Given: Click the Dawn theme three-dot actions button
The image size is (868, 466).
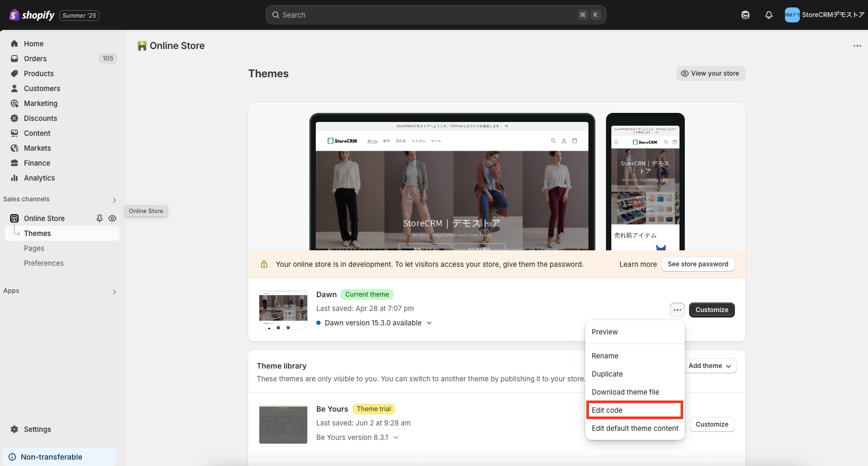Looking at the screenshot, I should click(677, 310).
